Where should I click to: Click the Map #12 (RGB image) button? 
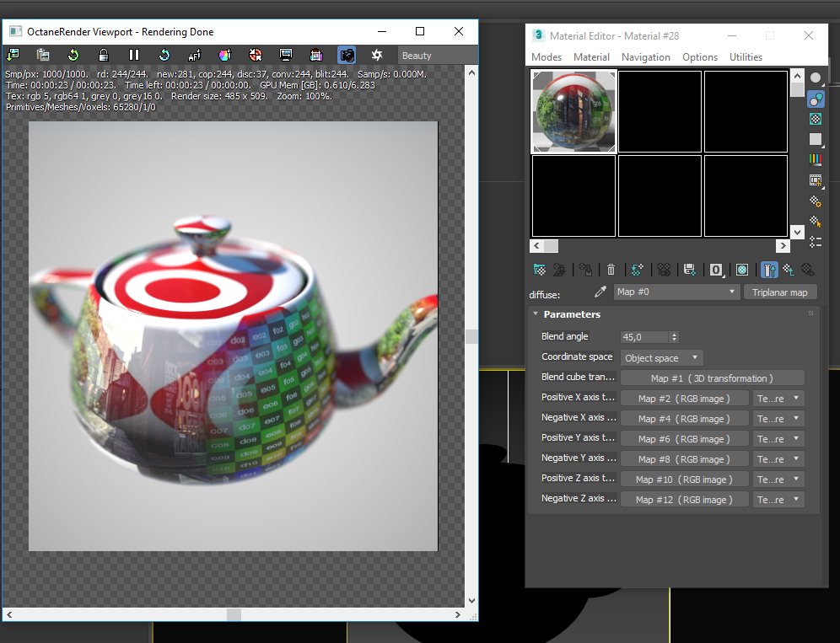tap(684, 500)
